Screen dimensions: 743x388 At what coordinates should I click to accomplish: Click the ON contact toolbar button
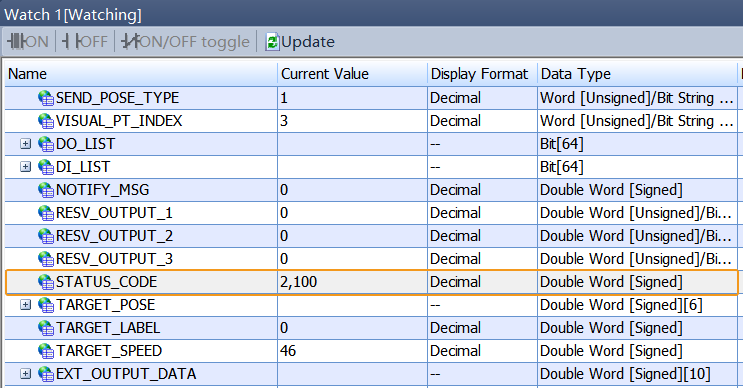(28, 42)
